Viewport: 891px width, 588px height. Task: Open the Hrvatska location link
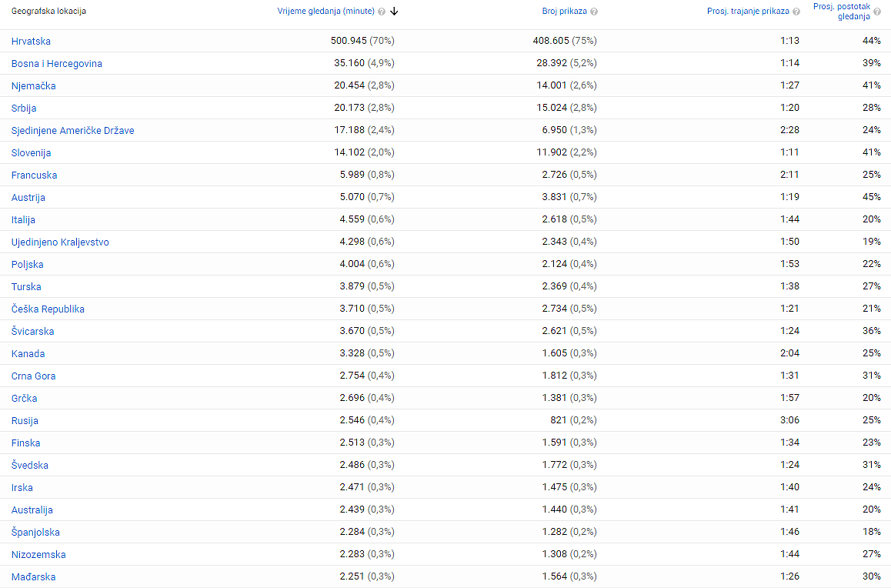31,42
